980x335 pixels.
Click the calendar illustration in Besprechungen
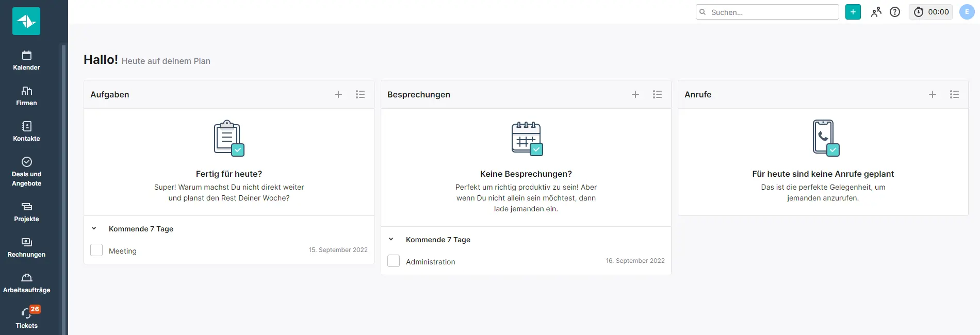pos(527,138)
